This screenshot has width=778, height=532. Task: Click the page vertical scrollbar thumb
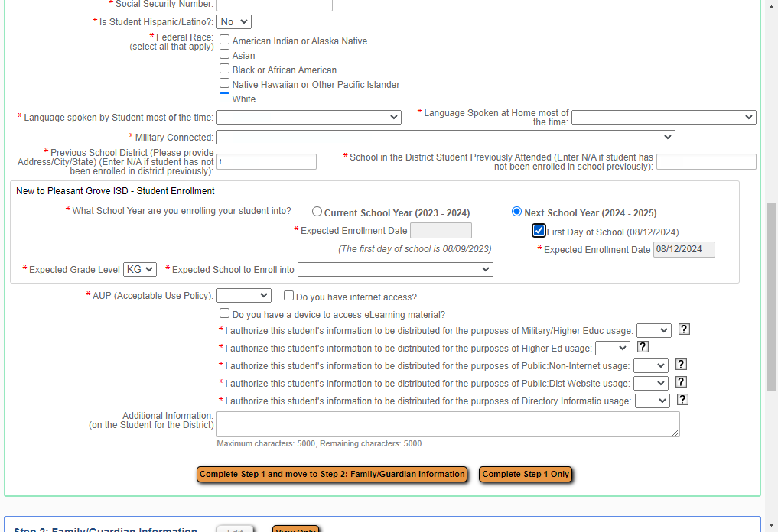772,297
